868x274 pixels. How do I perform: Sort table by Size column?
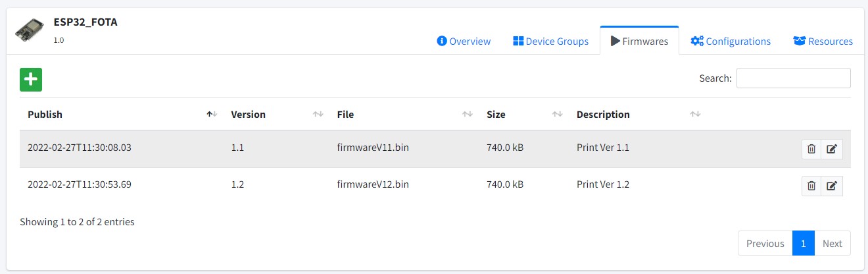[x=496, y=115]
